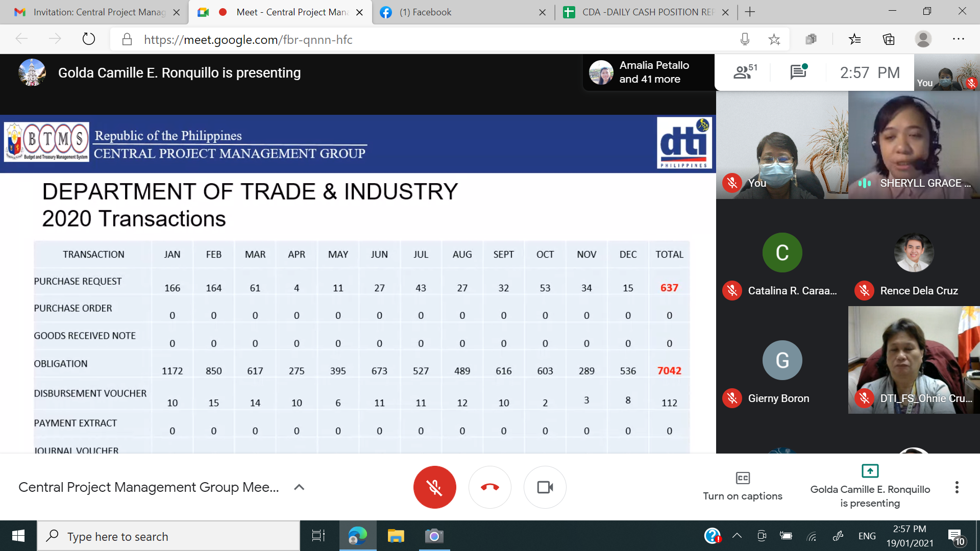Click the presenter's avatar beside the presenting title
This screenshot has width=980, height=551.
(x=32, y=72)
